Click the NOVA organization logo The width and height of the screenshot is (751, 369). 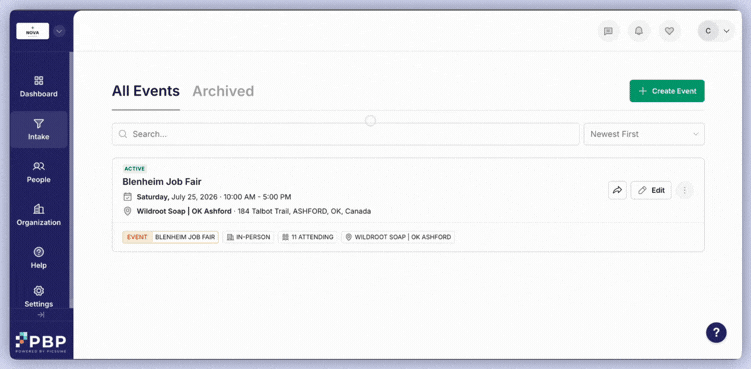coord(33,31)
